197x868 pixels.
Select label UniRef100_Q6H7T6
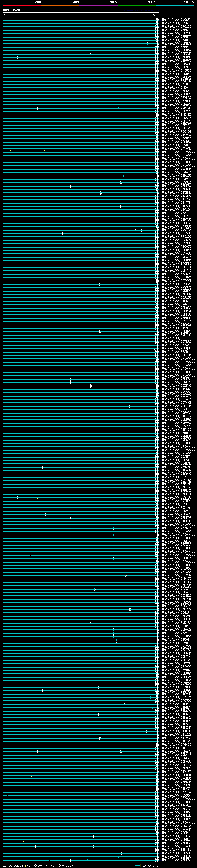(176, 271)
